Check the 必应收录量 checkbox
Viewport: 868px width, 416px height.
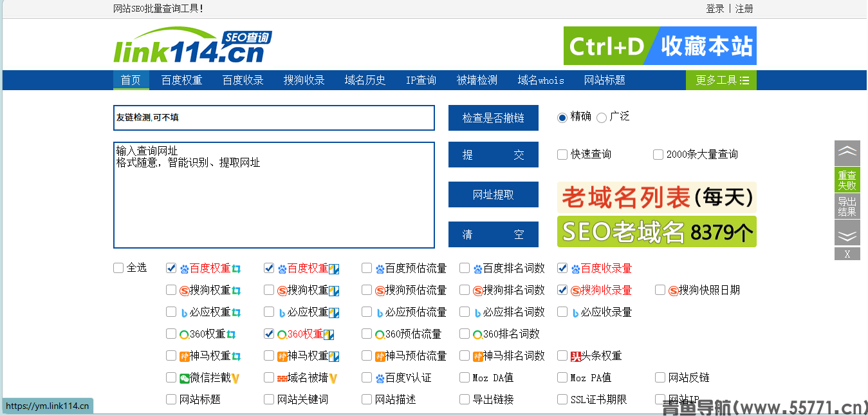(562, 312)
